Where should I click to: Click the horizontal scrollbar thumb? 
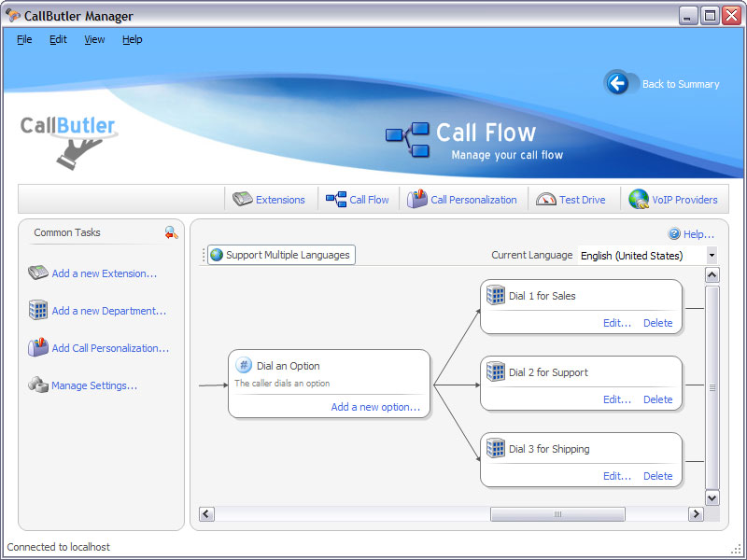coord(557,514)
